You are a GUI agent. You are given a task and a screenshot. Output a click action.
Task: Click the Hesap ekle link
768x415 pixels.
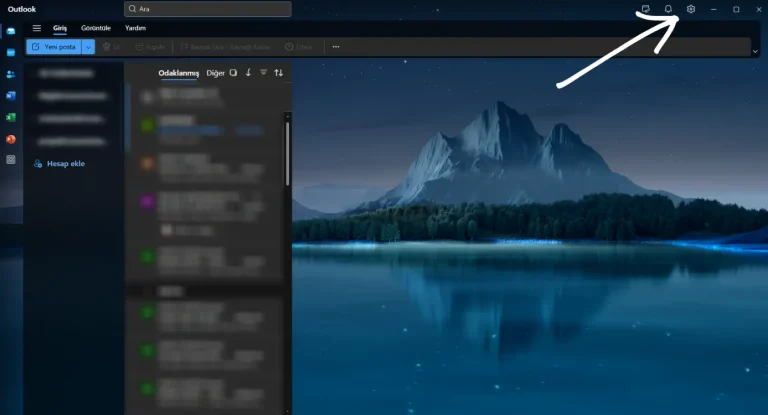click(65, 164)
